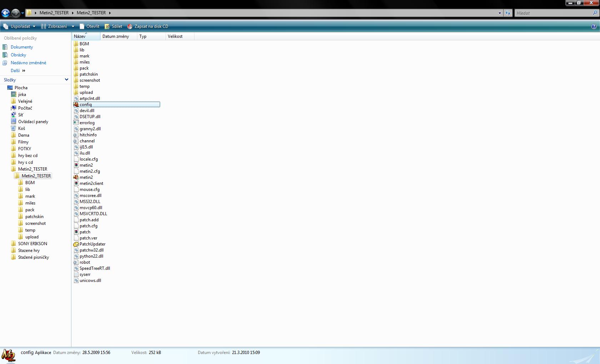Click Zapsat na disk CD button
This screenshot has height=364, width=600.
pyautogui.click(x=148, y=26)
